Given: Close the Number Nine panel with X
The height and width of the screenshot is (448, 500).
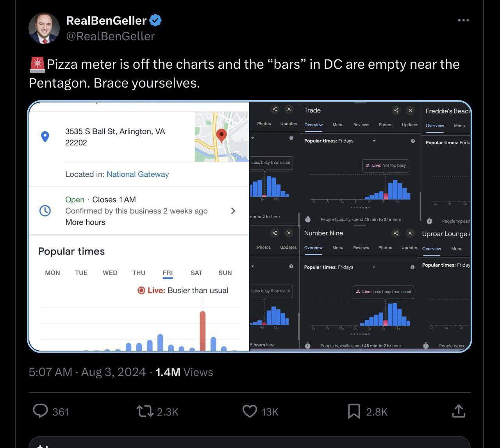Looking at the screenshot, I should [410, 233].
